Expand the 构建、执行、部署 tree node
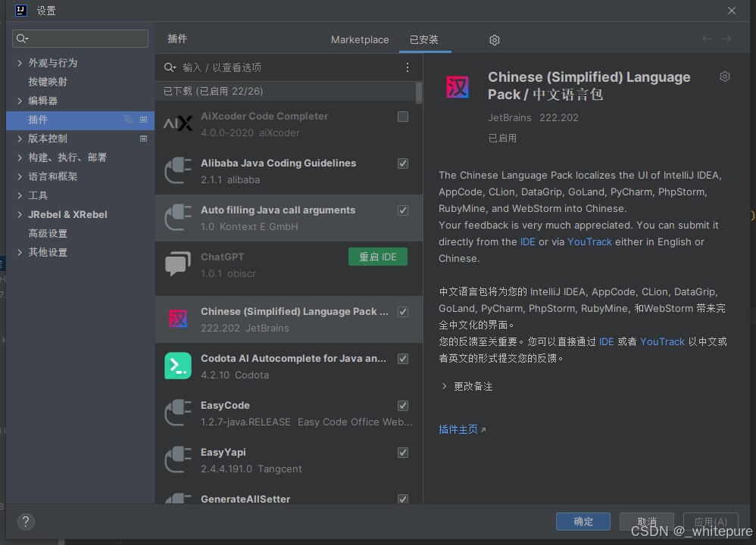Viewport: 756px width, 545px height. [x=19, y=157]
